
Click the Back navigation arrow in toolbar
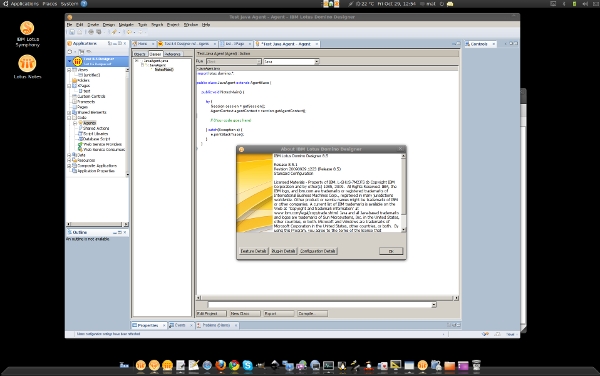(129, 32)
